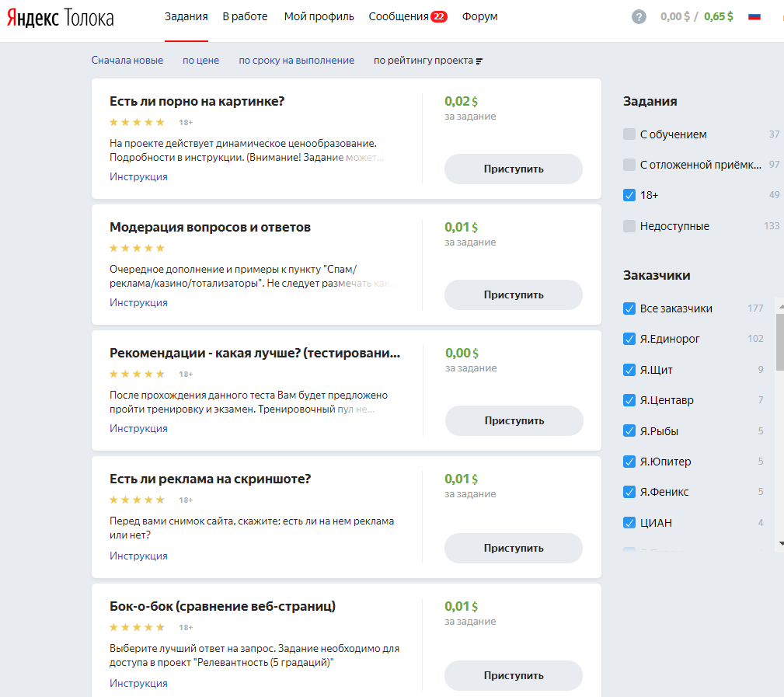Click the sort order icon beside project rating
Screen dimensions: 784x697
(x=479, y=61)
